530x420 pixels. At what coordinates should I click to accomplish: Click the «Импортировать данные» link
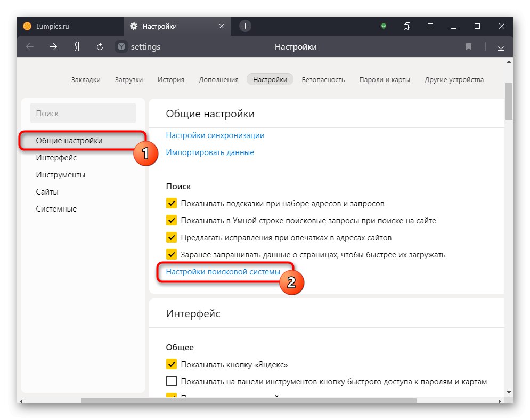point(211,152)
